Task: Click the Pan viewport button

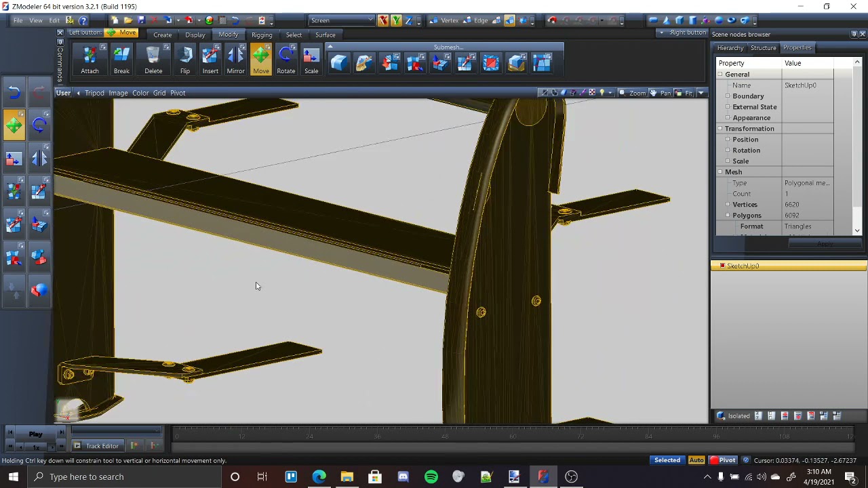Action: [x=660, y=93]
